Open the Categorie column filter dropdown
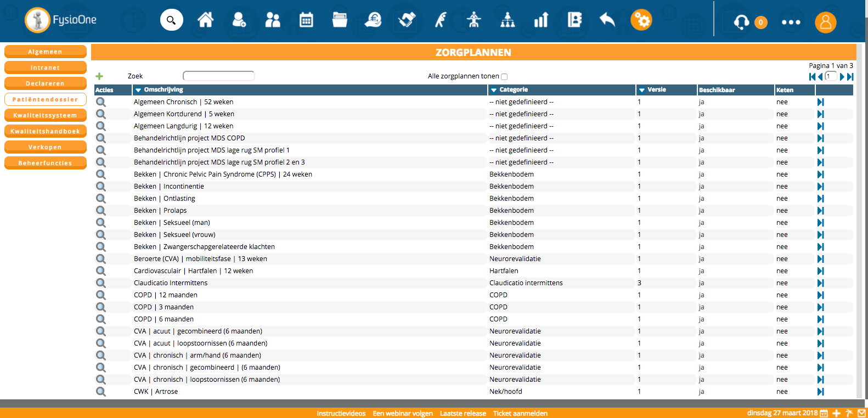 (494, 90)
